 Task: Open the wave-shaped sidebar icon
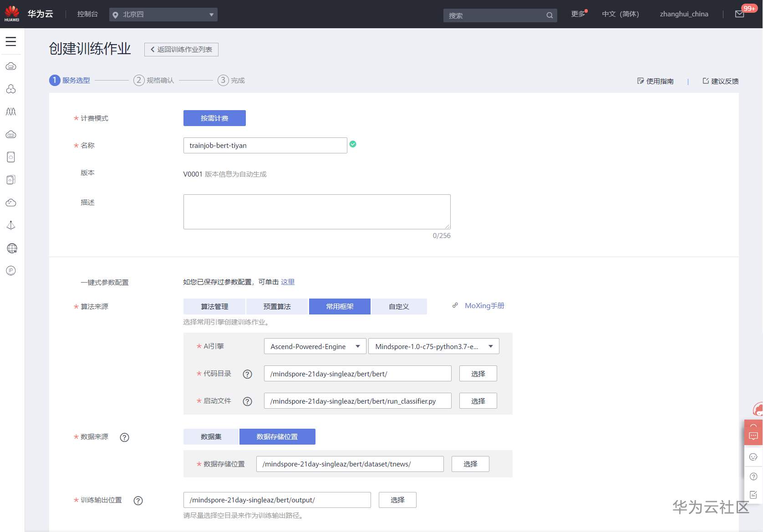pyautogui.click(x=11, y=111)
